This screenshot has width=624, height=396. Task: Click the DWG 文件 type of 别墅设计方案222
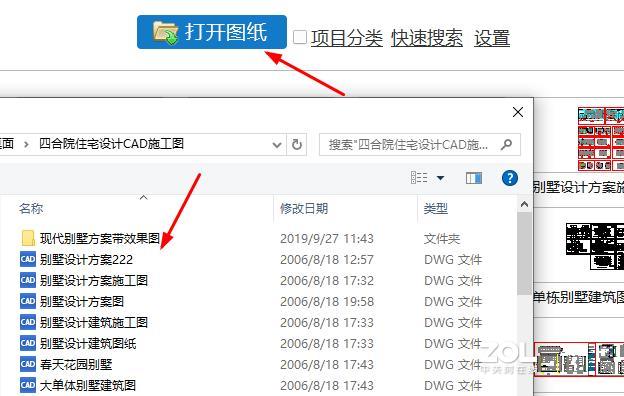click(453, 260)
